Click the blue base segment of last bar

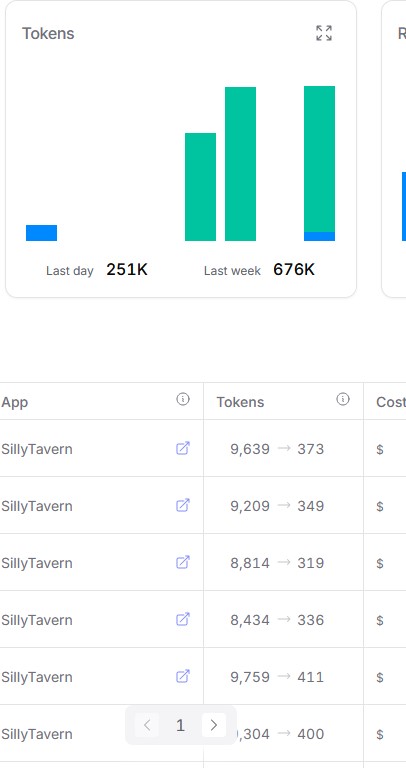click(319, 237)
